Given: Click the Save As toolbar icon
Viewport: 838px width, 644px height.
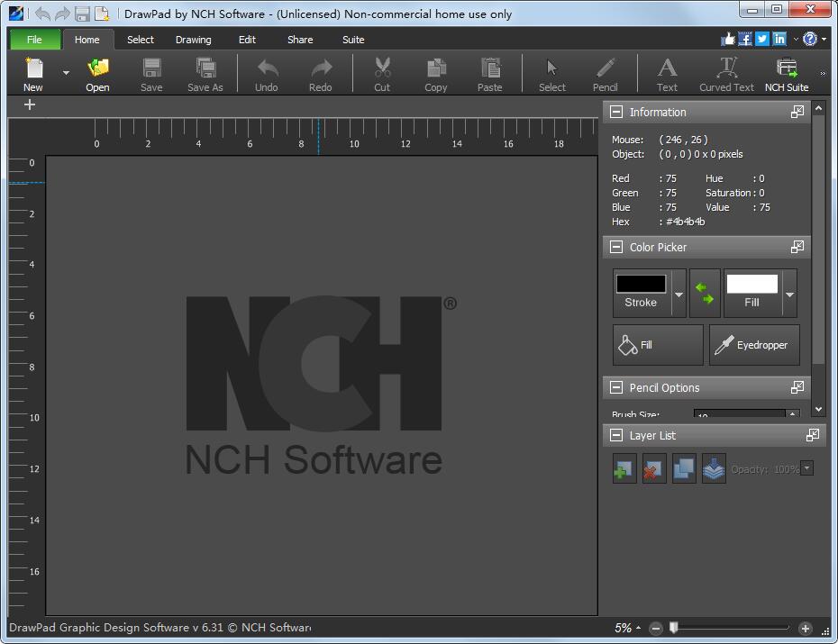Looking at the screenshot, I should (205, 68).
